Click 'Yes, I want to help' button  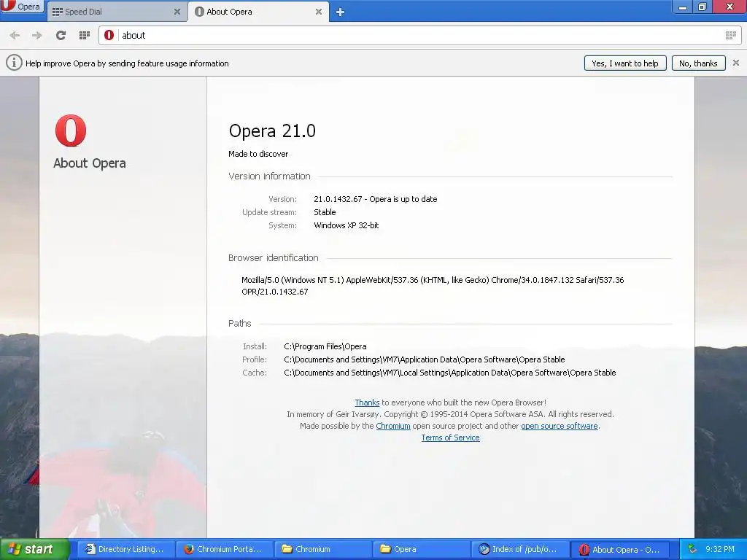coord(624,63)
